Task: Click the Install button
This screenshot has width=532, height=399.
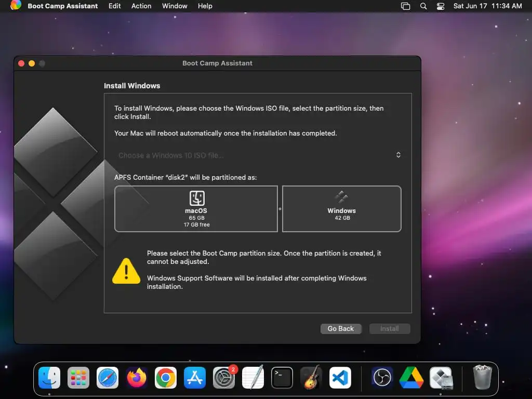Action: tap(390, 328)
